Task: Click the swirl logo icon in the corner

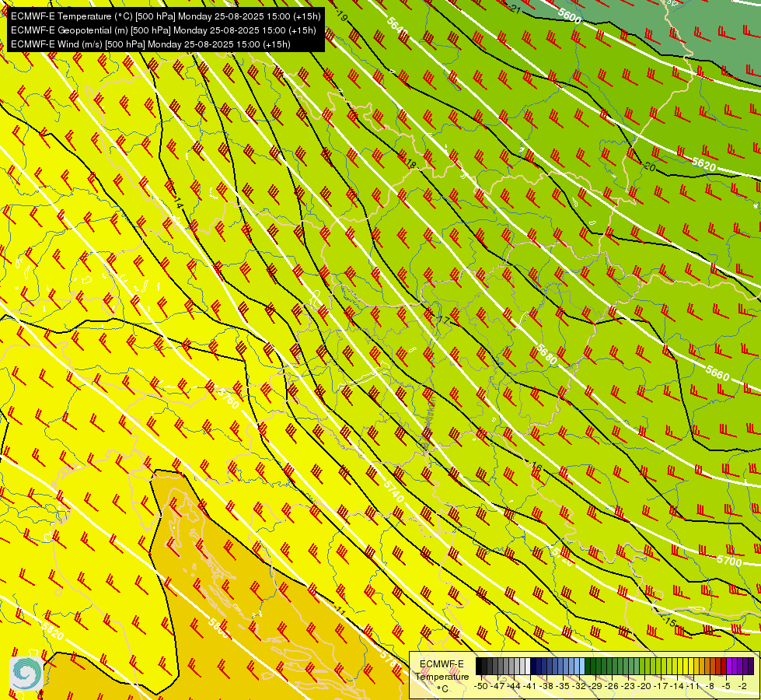Action: 26,674
